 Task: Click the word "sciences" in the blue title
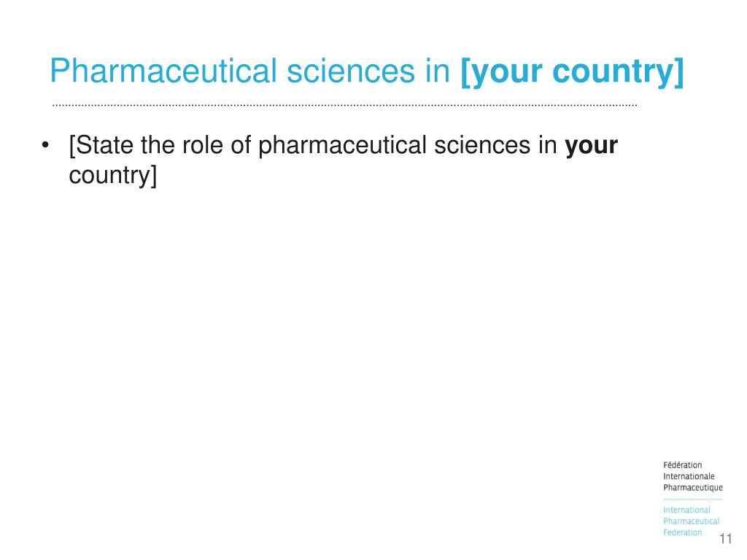(351, 71)
